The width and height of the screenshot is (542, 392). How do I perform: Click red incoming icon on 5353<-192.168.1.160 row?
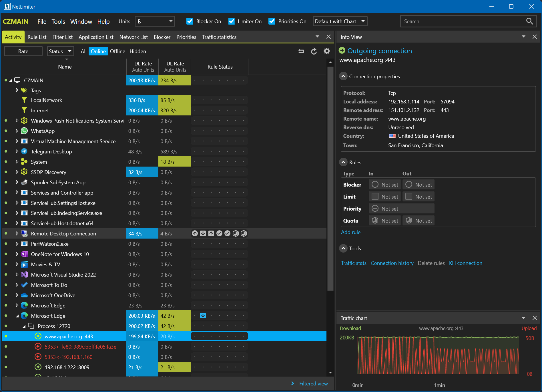coord(38,357)
